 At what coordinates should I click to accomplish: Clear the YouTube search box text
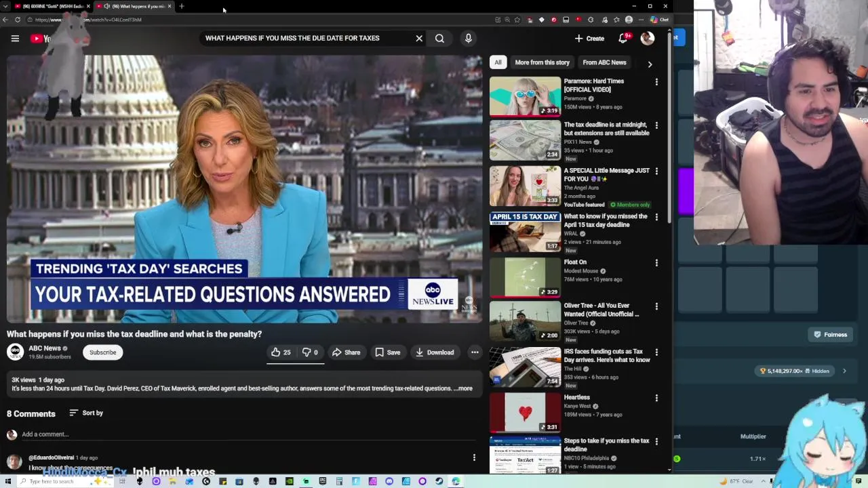[x=419, y=39]
